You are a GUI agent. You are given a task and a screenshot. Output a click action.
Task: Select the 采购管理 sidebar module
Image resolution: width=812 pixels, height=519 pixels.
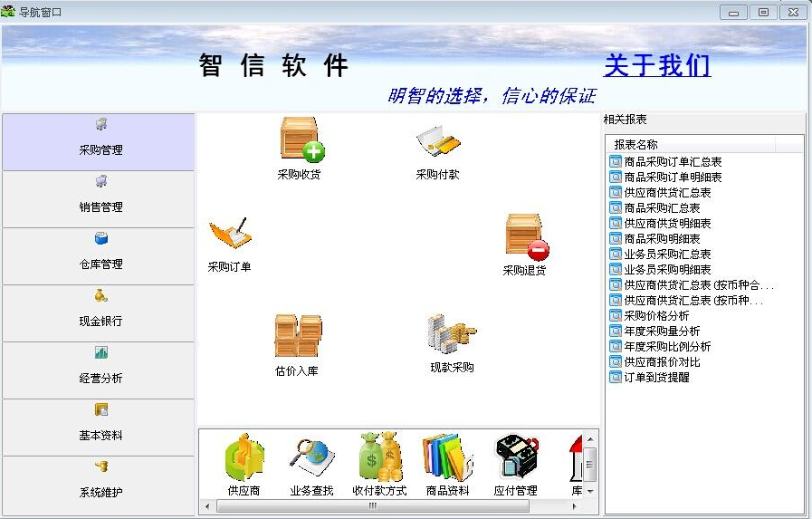[99, 142]
